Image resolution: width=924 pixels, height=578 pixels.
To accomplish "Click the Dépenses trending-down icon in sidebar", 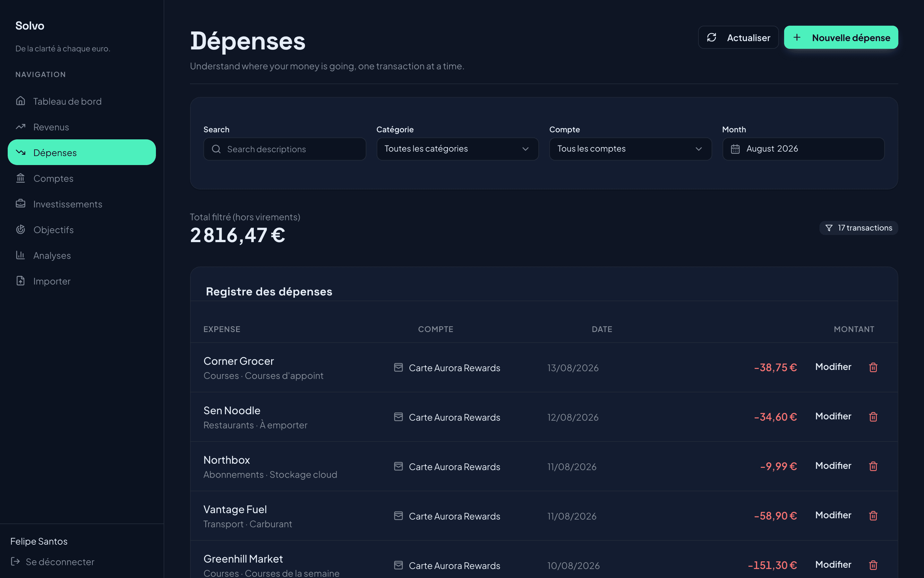I will (x=21, y=152).
